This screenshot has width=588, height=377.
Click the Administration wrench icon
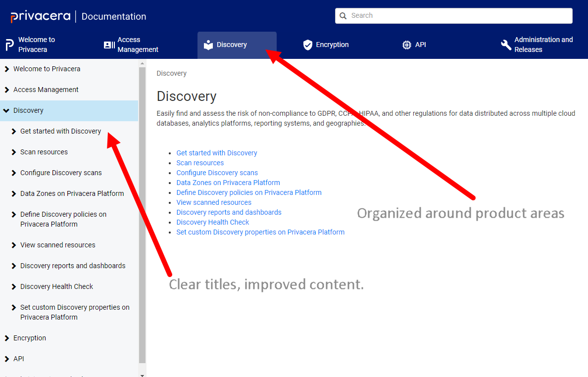tap(506, 45)
